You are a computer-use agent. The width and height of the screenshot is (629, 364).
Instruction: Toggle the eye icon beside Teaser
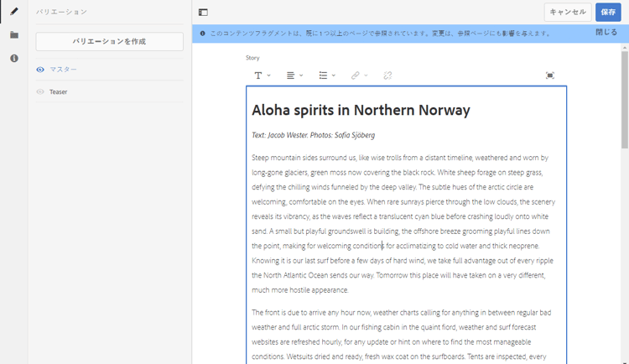coord(40,92)
